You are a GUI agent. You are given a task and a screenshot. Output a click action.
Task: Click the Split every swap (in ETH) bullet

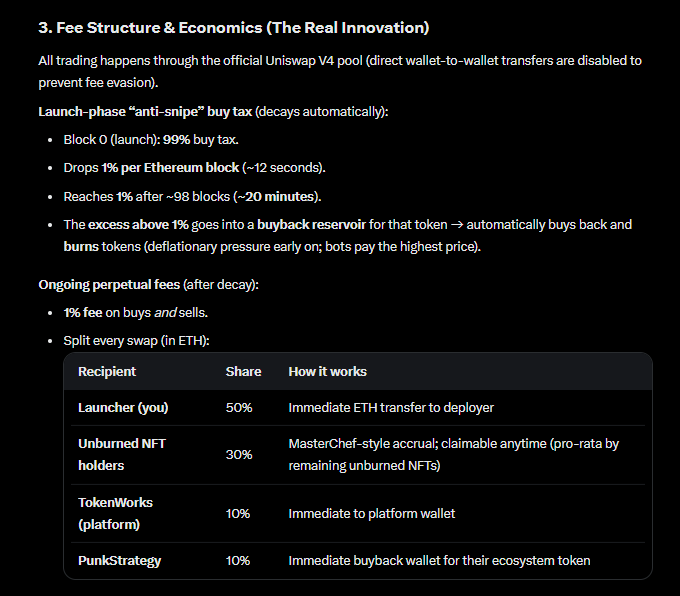(x=136, y=341)
